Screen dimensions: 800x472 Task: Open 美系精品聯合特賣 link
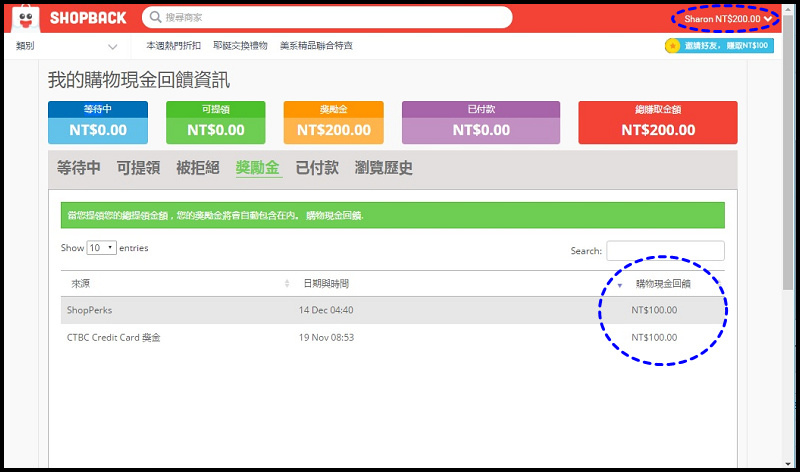coord(316,45)
